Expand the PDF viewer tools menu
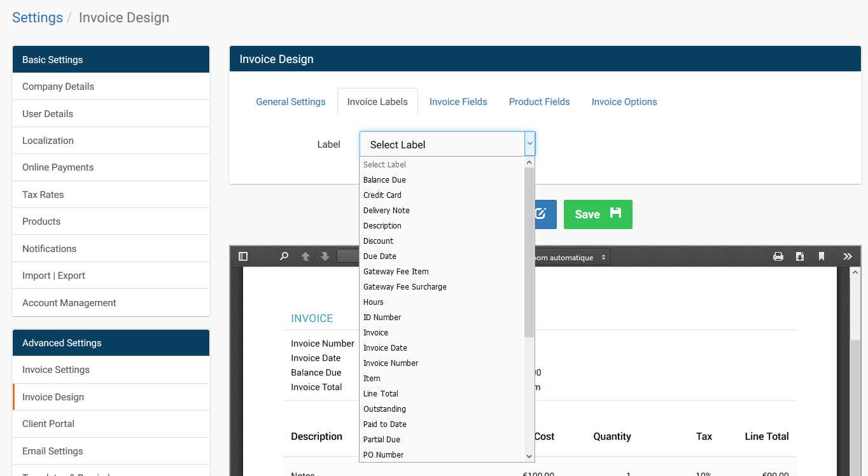 [x=847, y=256]
